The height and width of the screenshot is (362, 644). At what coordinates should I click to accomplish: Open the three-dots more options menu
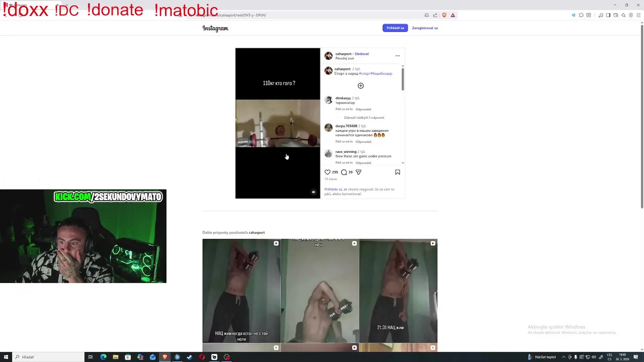click(397, 56)
